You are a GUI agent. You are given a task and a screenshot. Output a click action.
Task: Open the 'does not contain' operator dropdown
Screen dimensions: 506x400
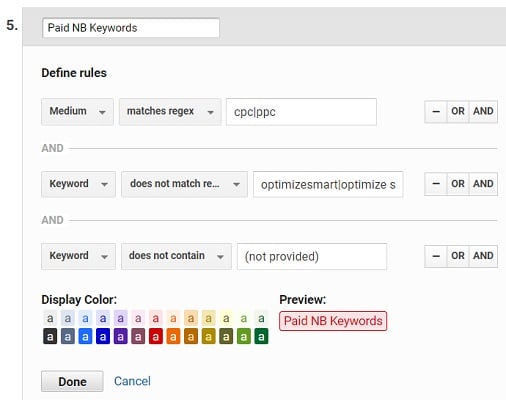coord(176,256)
